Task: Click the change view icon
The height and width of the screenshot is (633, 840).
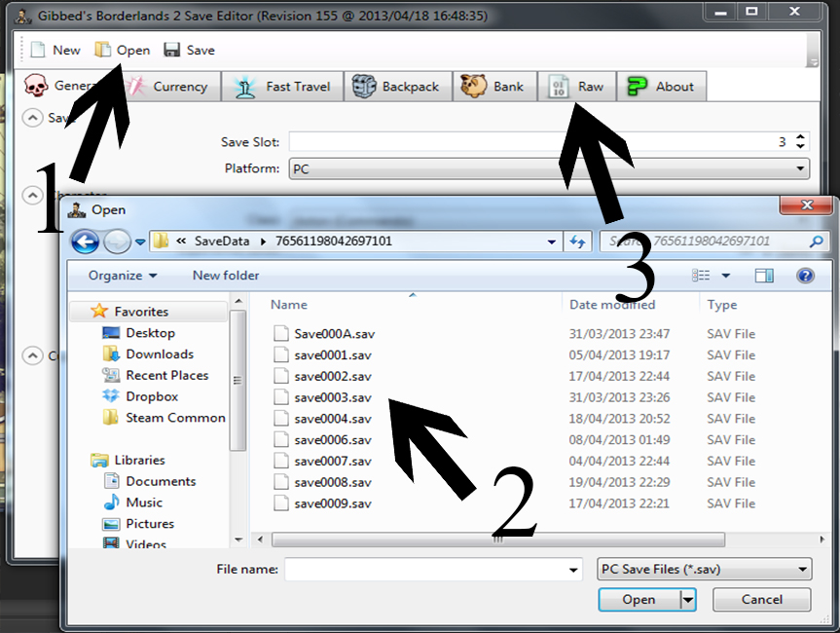Action: pyautogui.click(x=701, y=276)
